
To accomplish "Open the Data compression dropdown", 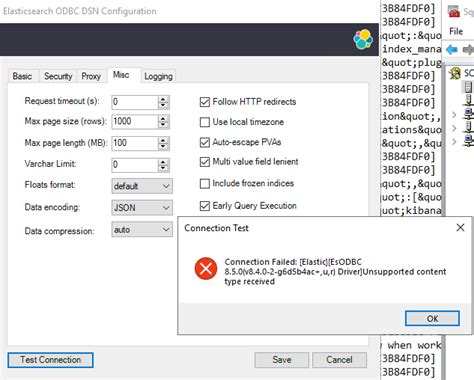I will pyautogui.click(x=142, y=230).
